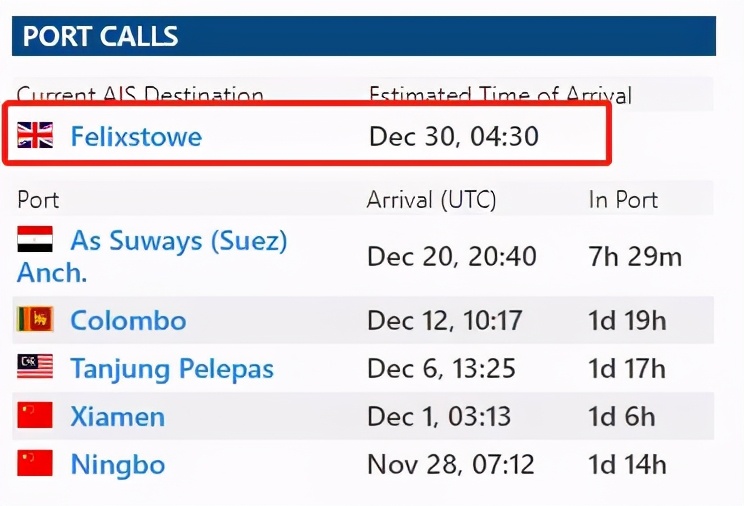Click the Egypt flag icon
This screenshot has width=744, height=506.
tap(35, 239)
